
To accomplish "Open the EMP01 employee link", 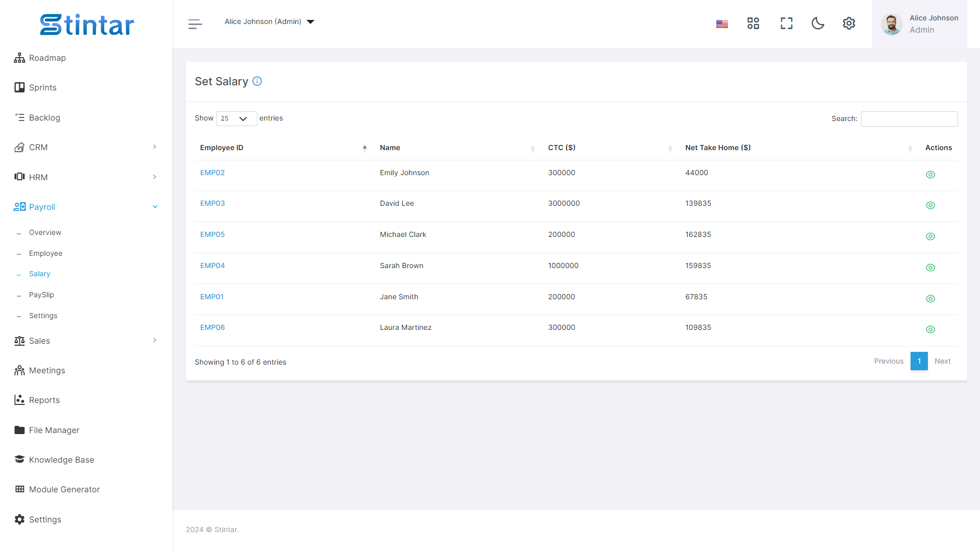I will pyautogui.click(x=212, y=297).
